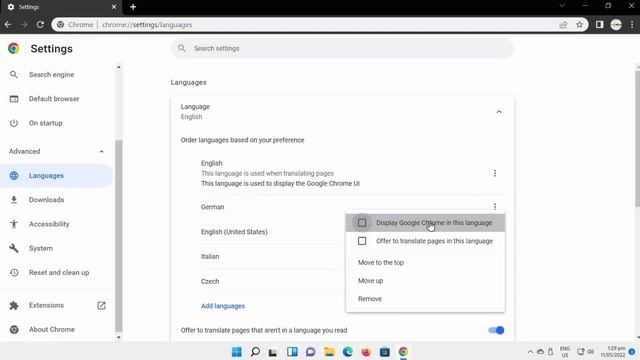This screenshot has width=640, height=360.
Task: Open a new tab with plus button
Action: [x=133, y=7]
